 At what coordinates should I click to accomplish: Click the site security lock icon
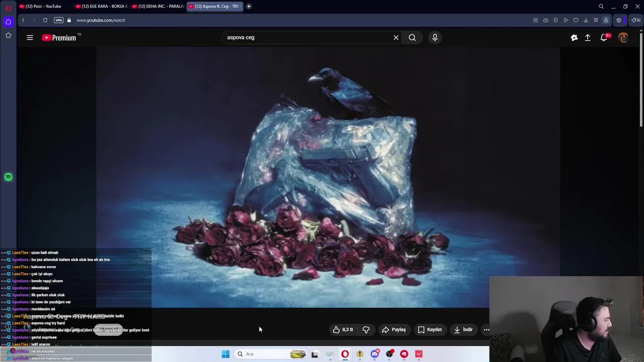click(x=69, y=20)
